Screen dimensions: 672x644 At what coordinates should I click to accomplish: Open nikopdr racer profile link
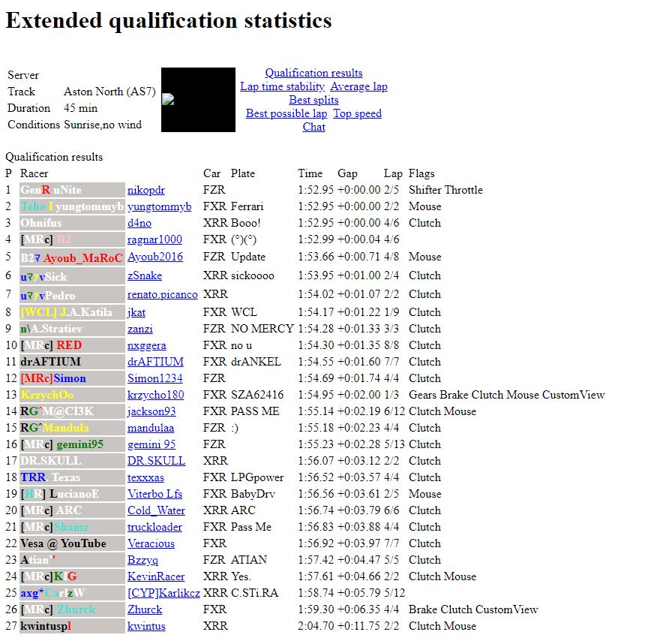coord(146,190)
